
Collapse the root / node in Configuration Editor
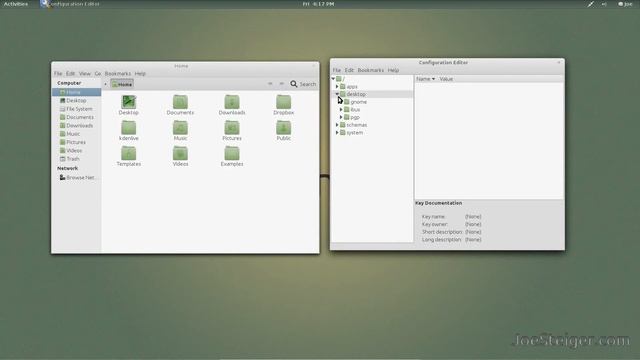pos(333,79)
